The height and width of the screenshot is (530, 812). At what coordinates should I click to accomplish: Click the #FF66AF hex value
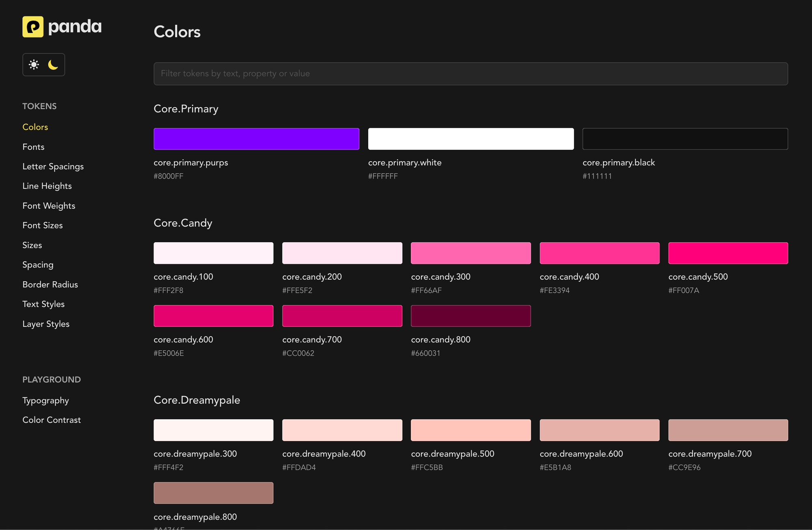point(426,291)
